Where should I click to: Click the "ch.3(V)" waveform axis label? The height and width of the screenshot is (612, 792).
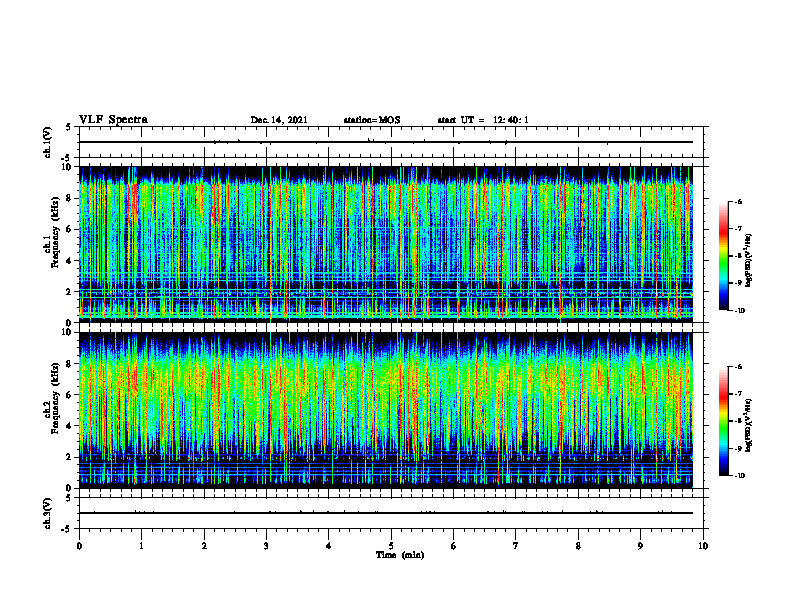[x=48, y=513]
